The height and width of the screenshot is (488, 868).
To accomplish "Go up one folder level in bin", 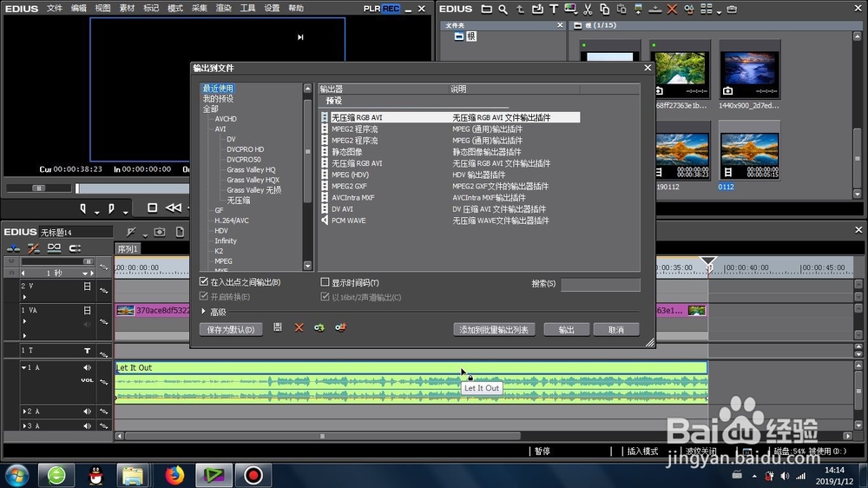I will (520, 9).
